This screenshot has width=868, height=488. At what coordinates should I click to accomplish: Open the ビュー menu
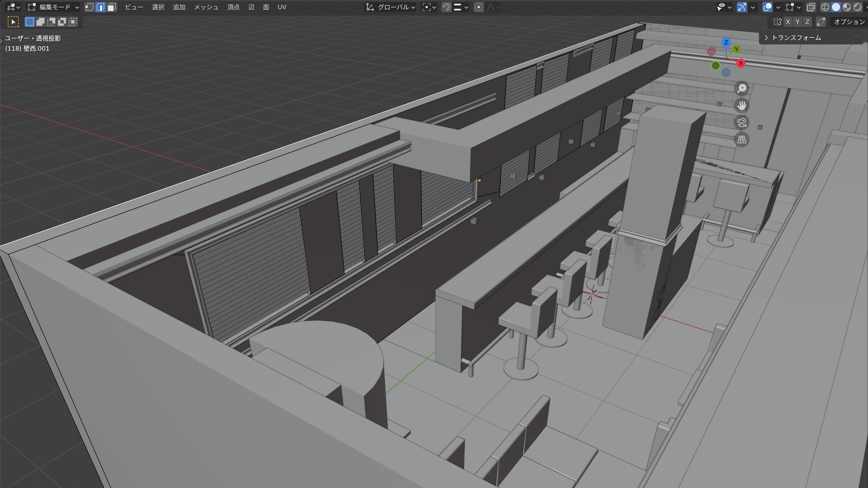point(134,7)
